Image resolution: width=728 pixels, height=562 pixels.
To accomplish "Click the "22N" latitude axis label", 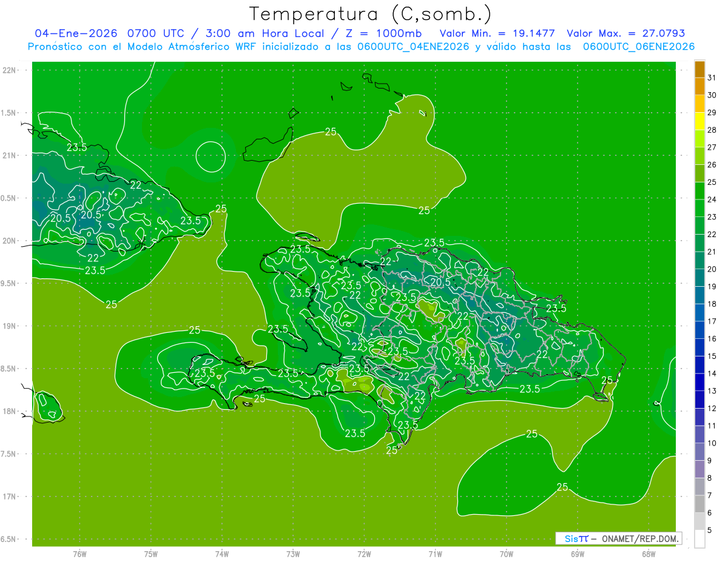I will point(10,70).
